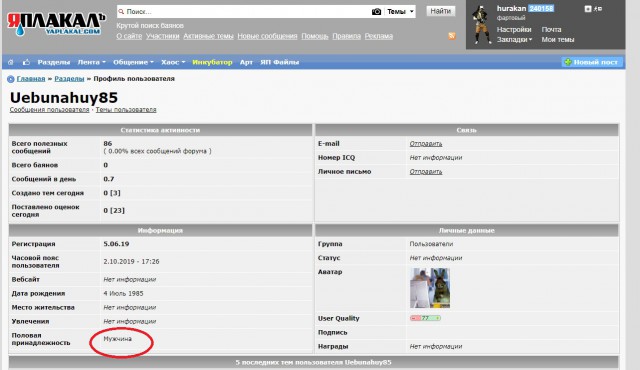Screen dimensions: 640x370
Task: Focus the Поиск search input field
Action: coord(245,11)
